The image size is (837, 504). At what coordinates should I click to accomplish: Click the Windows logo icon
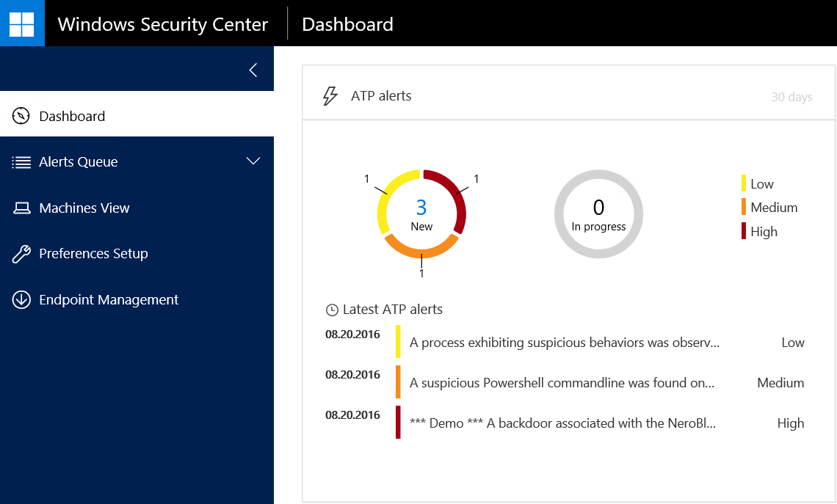22,23
